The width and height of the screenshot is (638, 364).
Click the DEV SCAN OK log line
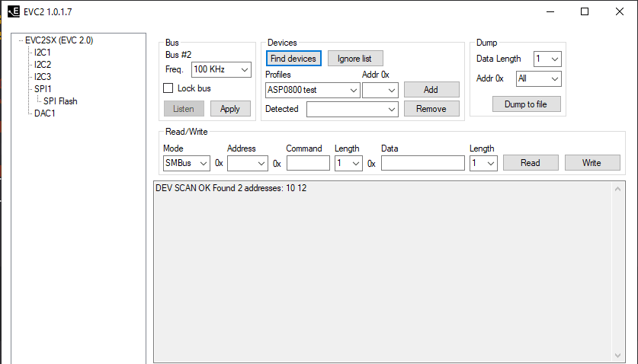pyautogui.click(x=231, y=188)
